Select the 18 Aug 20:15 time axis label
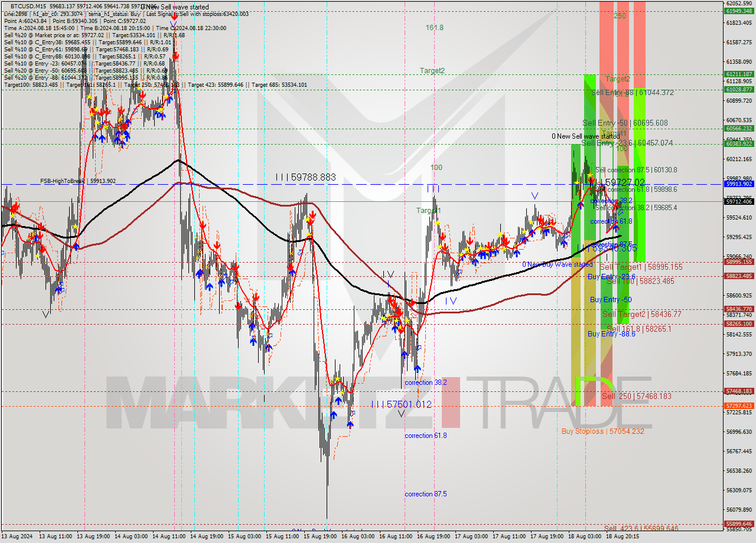The image size is (756, 543). (623, 537)
